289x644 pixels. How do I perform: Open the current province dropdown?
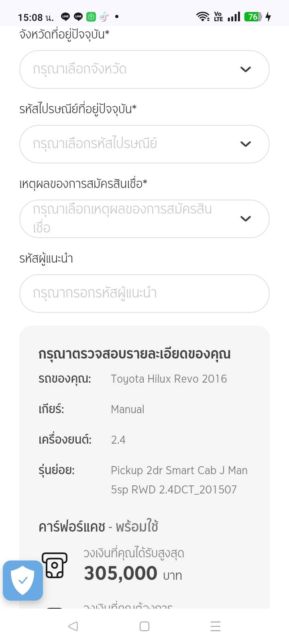point(132,69)
